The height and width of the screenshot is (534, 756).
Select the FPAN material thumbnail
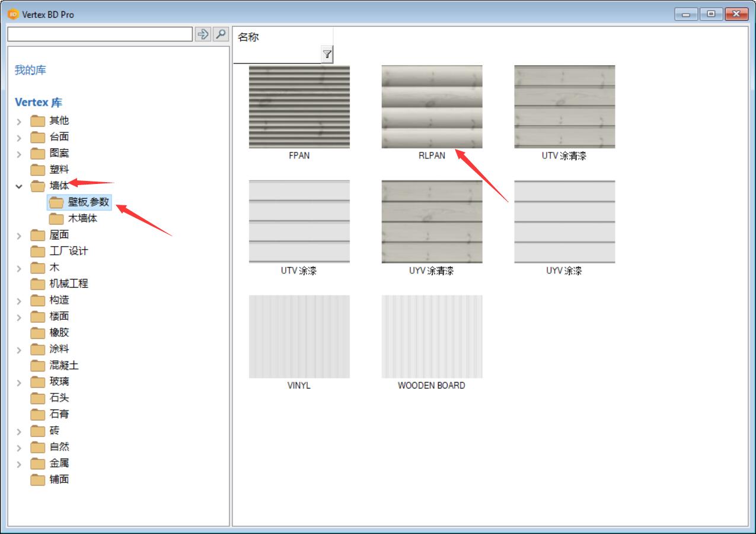[x=299, y=107]
